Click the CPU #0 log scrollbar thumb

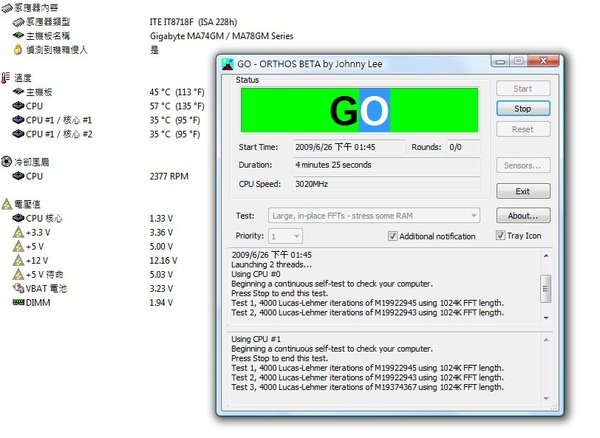[546, 289]
